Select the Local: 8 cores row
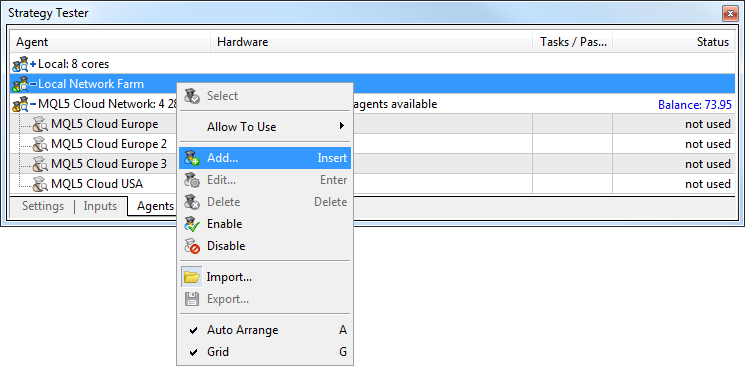 [372, 64]
